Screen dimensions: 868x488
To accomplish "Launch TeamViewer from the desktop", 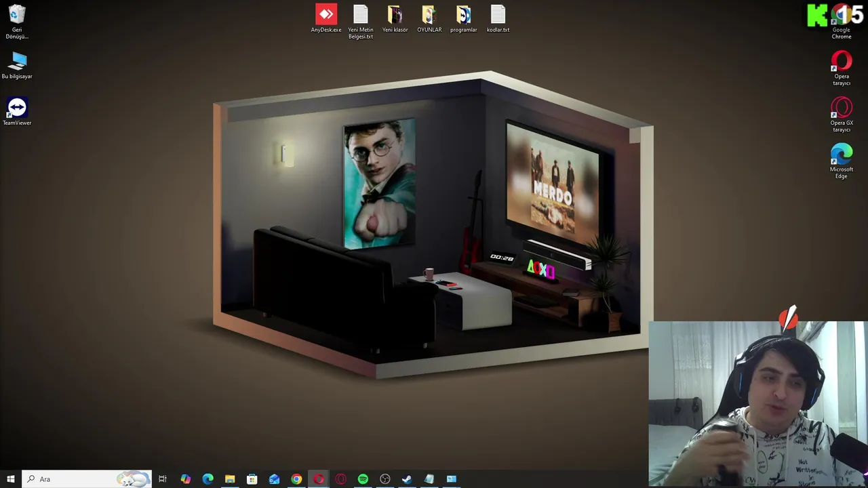I will point(17,112).
